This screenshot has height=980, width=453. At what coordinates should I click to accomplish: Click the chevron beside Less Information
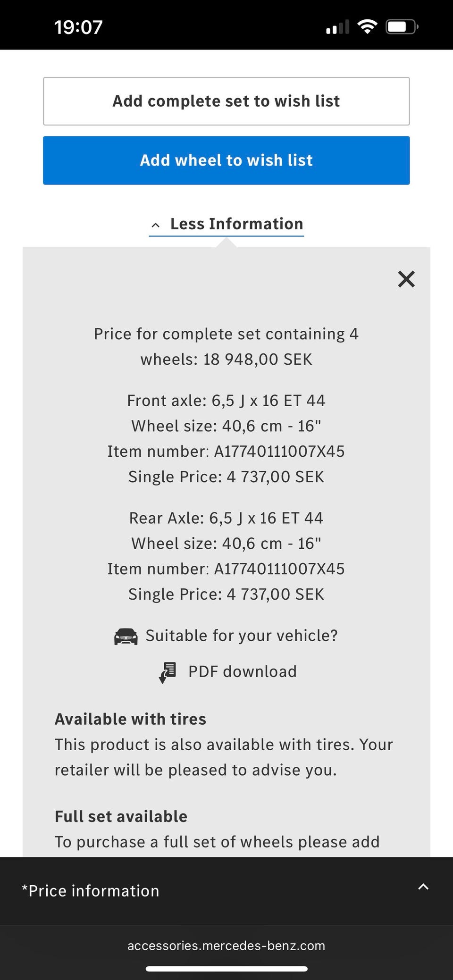click(156, 225)
